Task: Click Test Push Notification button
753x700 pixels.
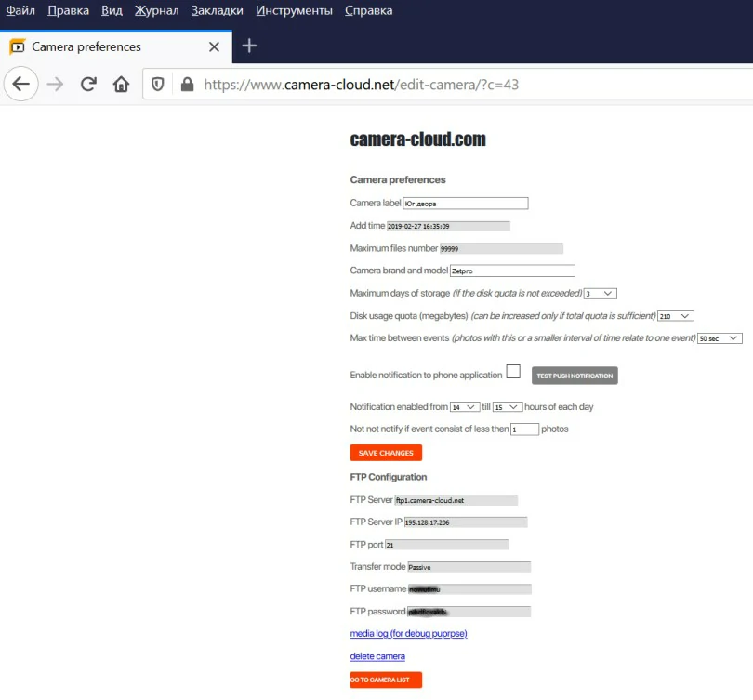Action: click(575, 376)
